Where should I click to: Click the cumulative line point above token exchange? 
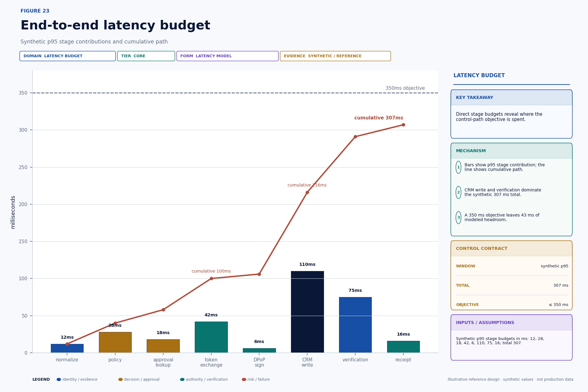pyautogui.click(x=211, y=278)
